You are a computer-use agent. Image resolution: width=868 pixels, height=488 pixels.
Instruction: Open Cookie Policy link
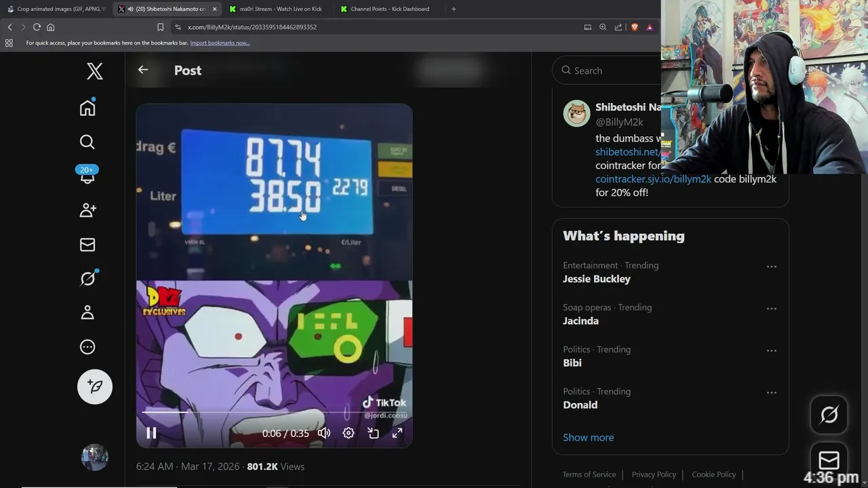coord(713,474)
